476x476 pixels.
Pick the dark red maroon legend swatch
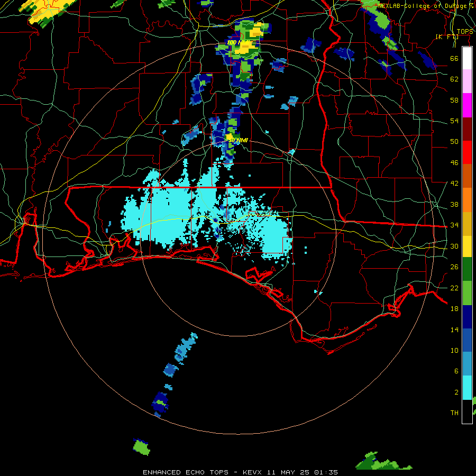(x=467, y=129)
